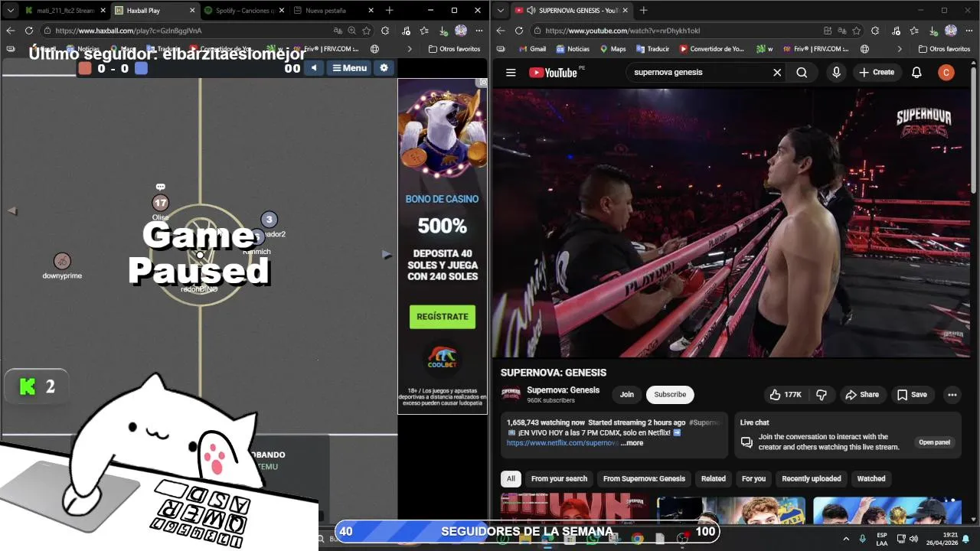Go to YouTube home via logo
980x551 pixels.
tap(553, 73)
